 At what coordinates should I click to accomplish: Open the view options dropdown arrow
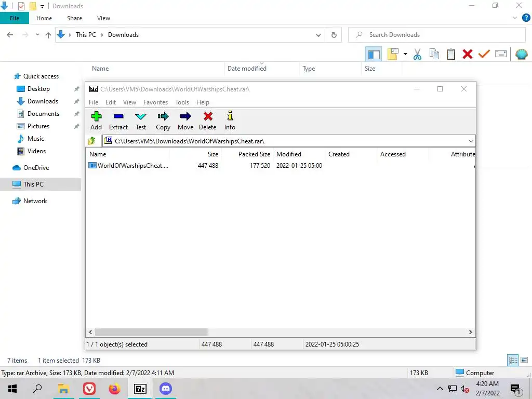(x=405, y=54)
